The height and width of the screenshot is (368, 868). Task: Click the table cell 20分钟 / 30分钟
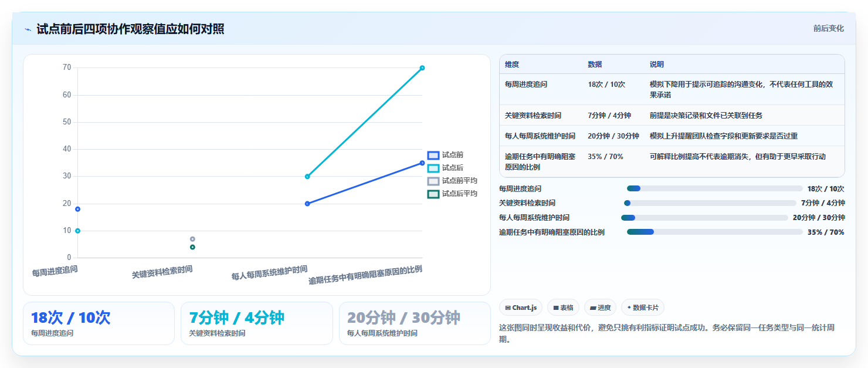pyautogui.click(x=613, y=136)
